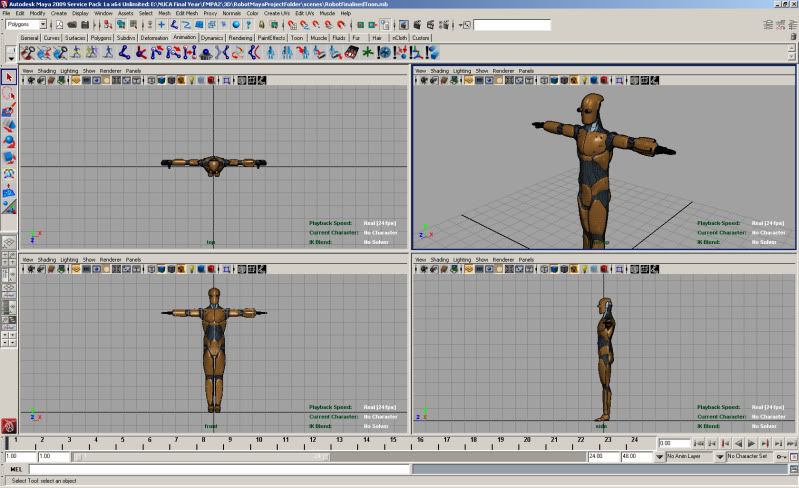
Task: Click the MEL command input field
Action: tap(220, 468)
